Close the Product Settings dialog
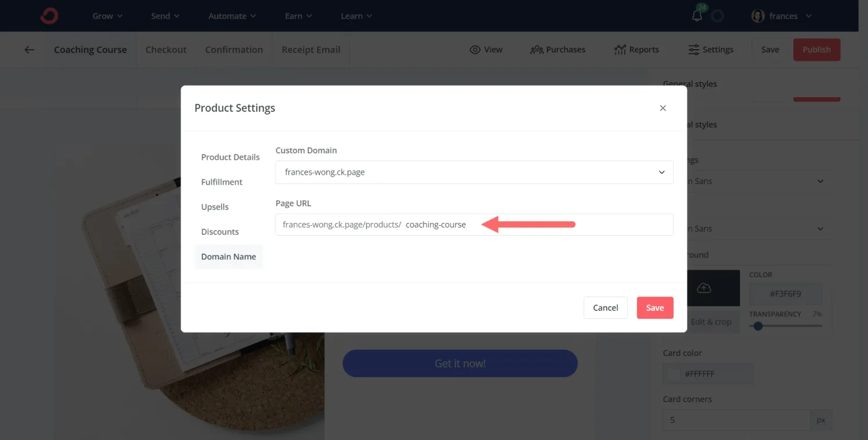The width and height of the screenshot is (868, 440). [663, 108]
